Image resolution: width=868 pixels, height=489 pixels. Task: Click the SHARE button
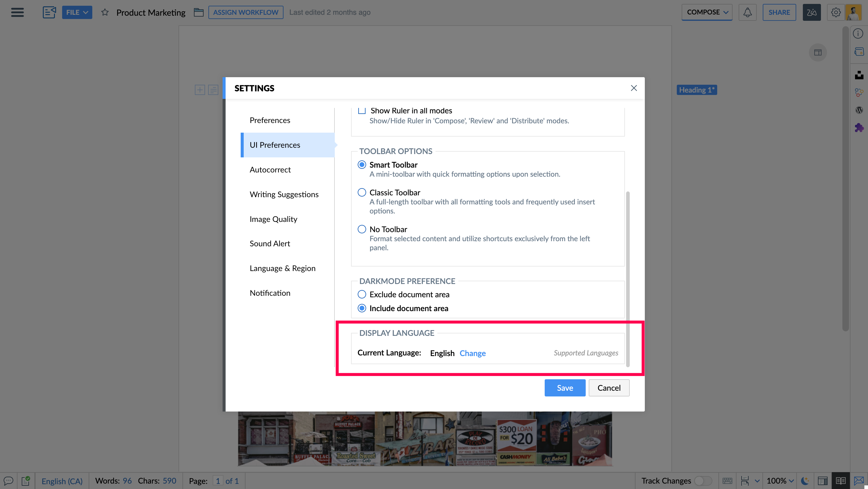point(779,12)
